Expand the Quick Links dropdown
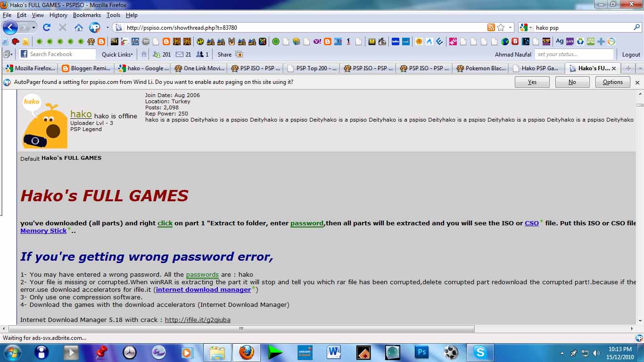 click(117, 54)
